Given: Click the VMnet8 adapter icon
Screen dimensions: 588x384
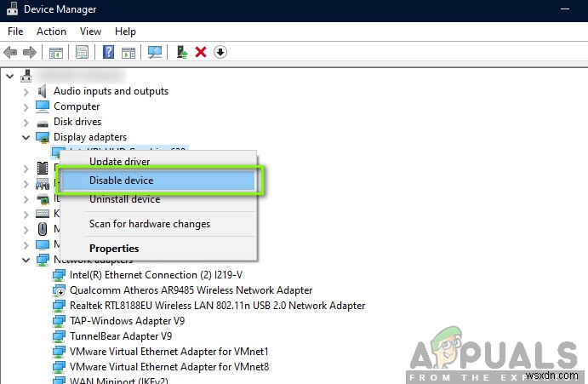Looking at the screenshot, I should point(59,367).
